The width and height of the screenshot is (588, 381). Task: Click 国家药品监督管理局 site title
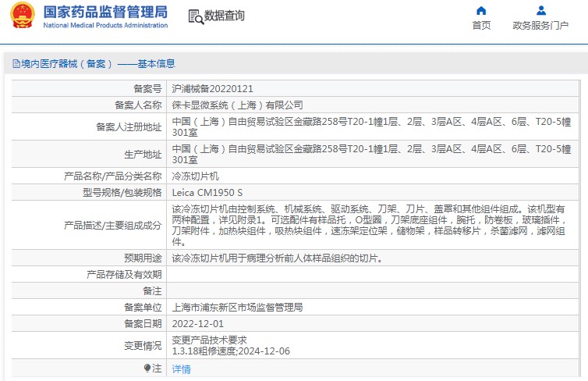point(105,12)
